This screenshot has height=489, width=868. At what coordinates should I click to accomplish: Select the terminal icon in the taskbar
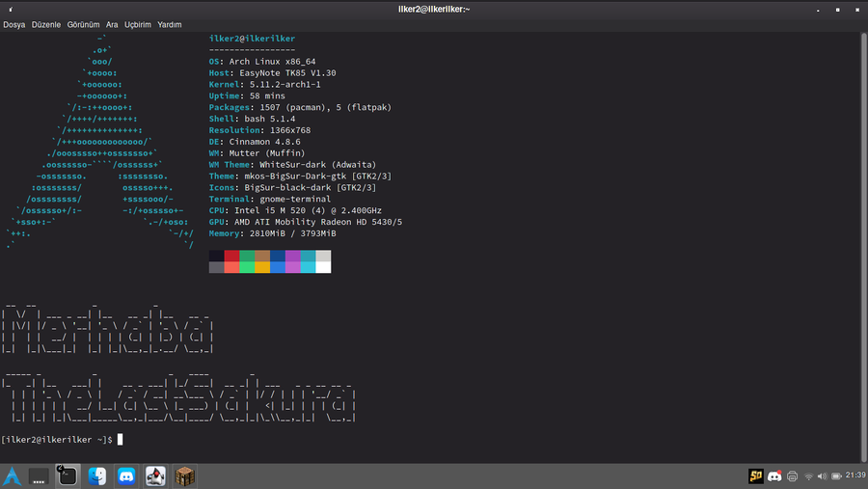[x=68, y=475]
